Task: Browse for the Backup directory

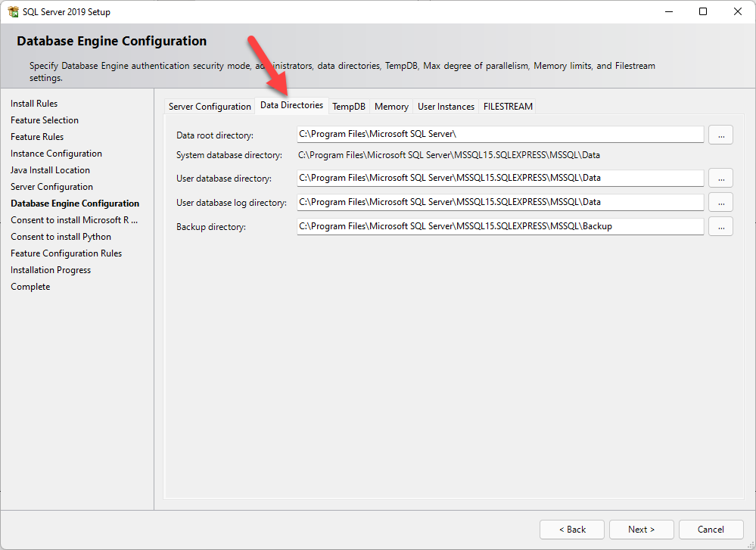Action: (720, 226)
